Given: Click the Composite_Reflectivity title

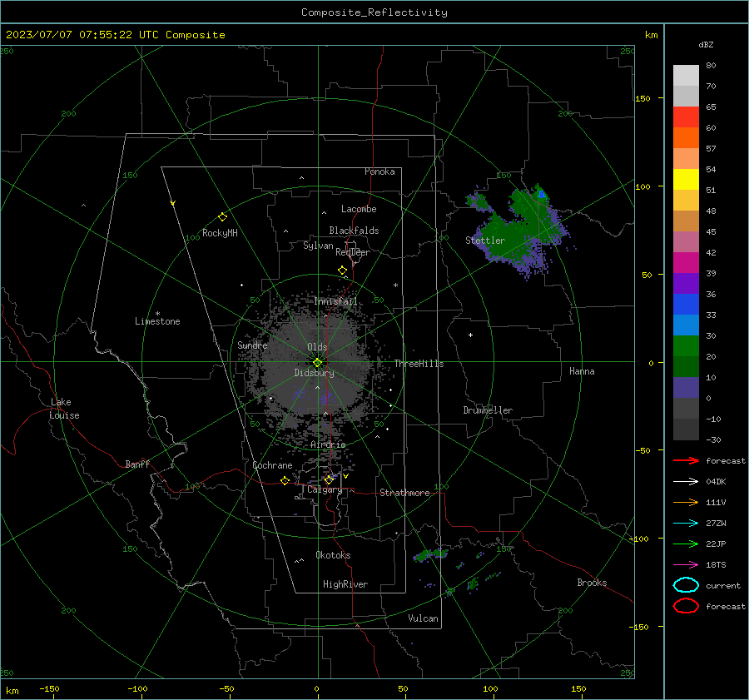Looking at the screenshot, I should click(374, 12).
